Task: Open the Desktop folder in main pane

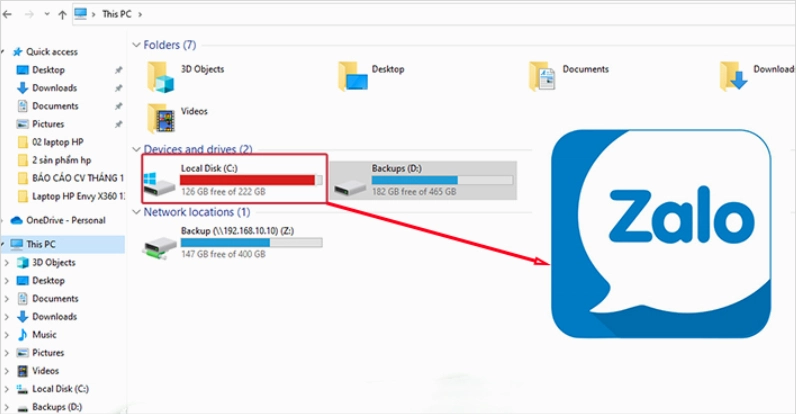Action: pos(352,75)
